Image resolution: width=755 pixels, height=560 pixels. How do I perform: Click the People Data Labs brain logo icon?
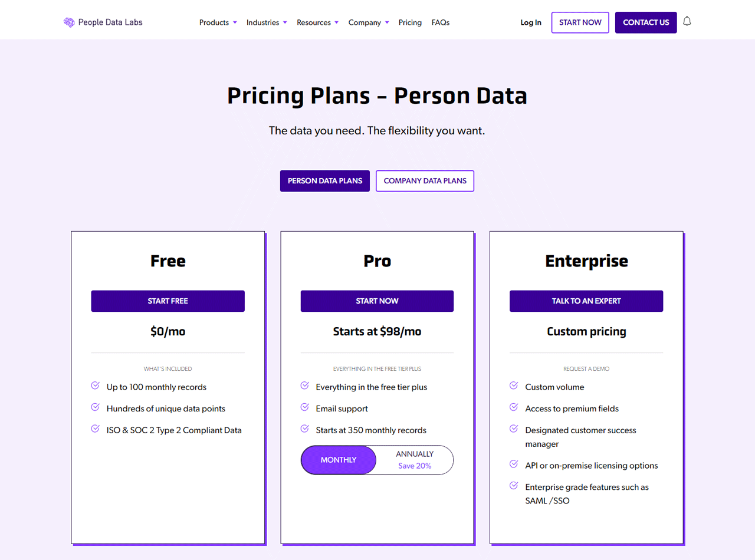coord(69,22)
